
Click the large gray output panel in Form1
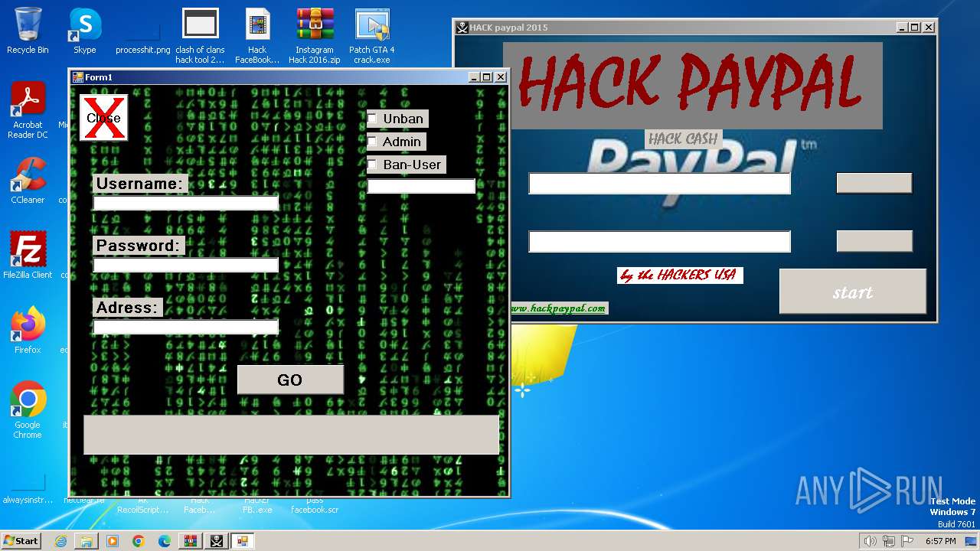292,435
